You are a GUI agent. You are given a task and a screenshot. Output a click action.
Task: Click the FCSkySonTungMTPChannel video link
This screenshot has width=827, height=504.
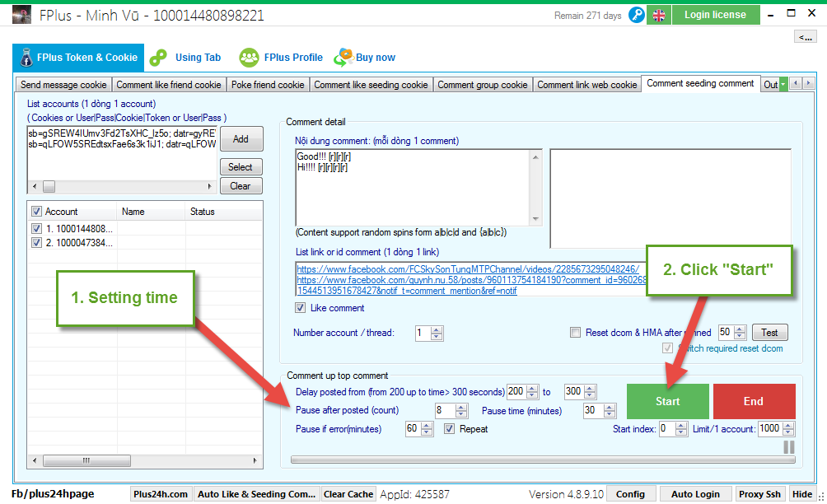pyautogui.click(x=468, y=269)
